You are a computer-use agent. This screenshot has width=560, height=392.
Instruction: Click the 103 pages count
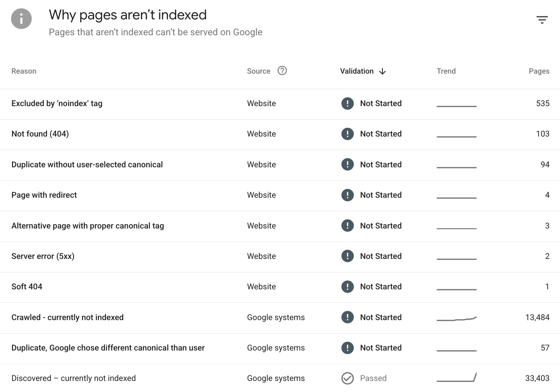point(543,134)
